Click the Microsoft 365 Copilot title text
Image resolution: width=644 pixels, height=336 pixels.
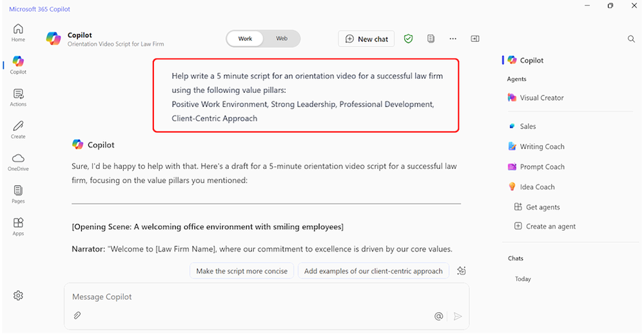click(40, 9)
